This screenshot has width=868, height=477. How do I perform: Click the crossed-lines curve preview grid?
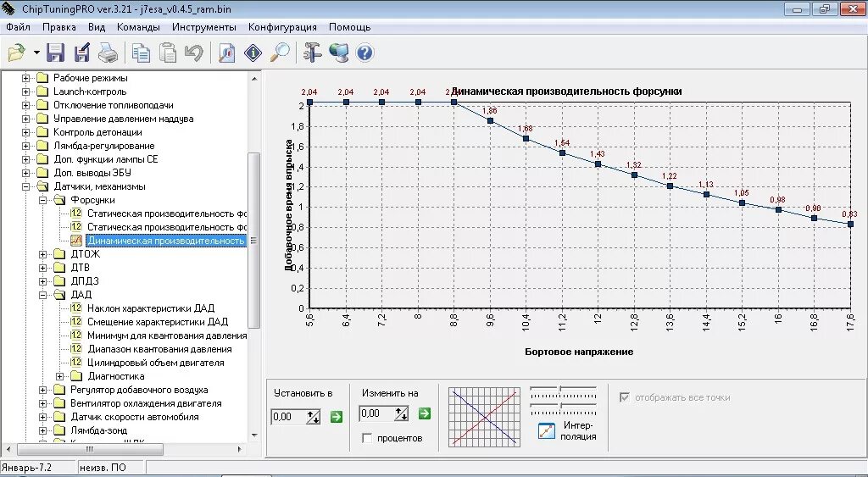click(x=484, y=417)
